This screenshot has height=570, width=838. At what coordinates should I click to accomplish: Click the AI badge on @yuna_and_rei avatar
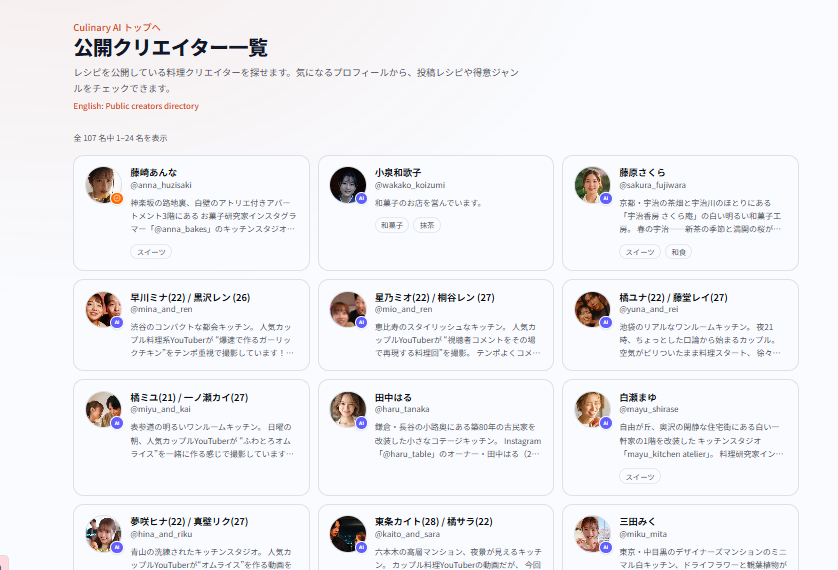click(x=606, y=322)
